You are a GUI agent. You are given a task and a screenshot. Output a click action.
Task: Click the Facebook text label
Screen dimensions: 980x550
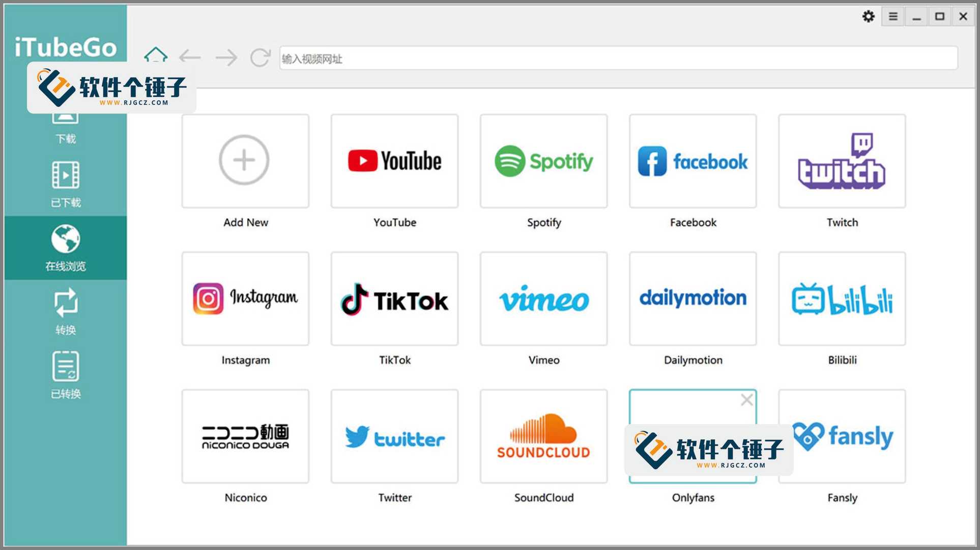[693, 223]
